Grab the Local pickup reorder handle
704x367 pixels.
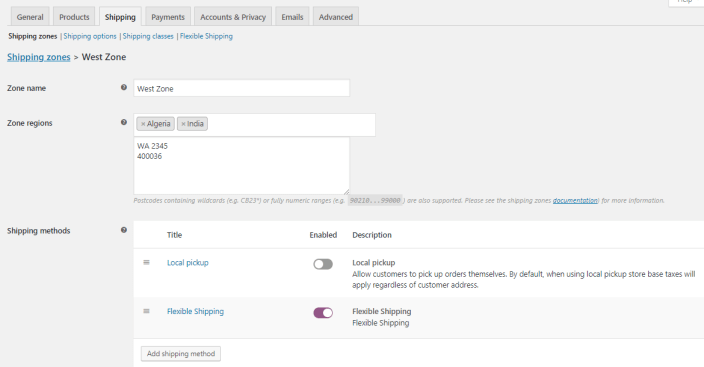coord(146,262)
